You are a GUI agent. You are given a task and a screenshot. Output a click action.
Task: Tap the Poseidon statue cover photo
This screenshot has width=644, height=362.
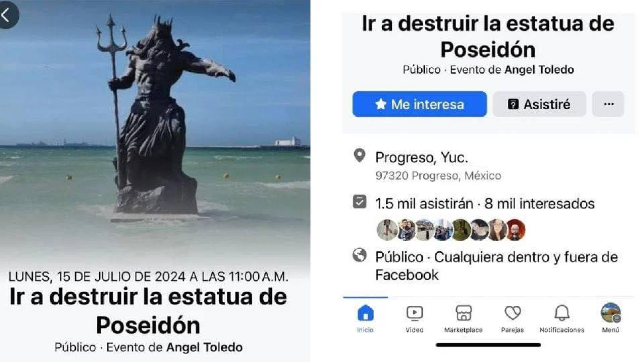(155, 126)
